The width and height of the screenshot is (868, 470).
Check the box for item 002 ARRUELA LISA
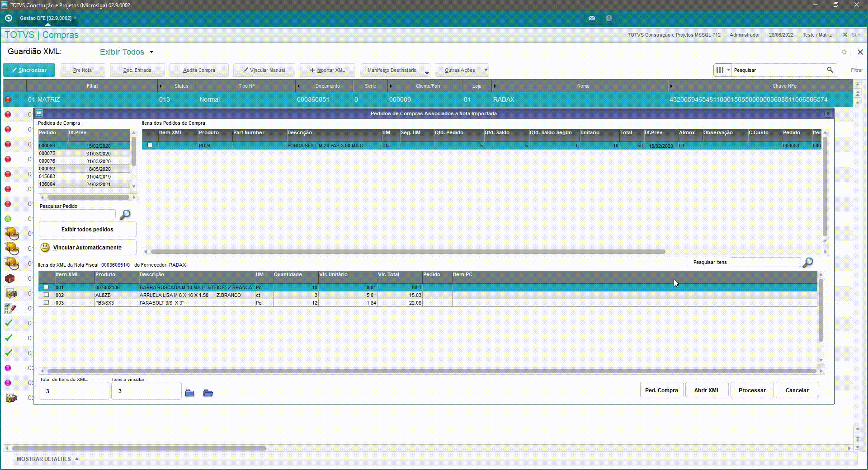coord(46,295)
